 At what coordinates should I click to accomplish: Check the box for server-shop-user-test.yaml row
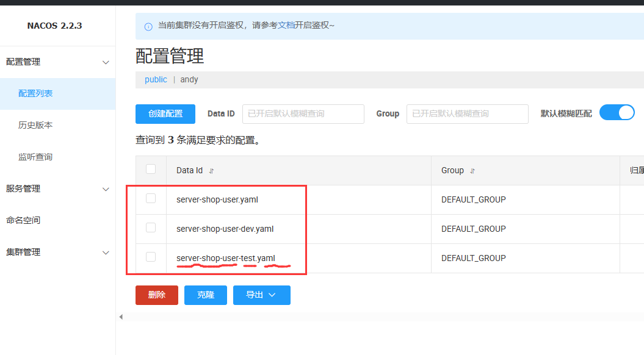(x=151, y=257)
